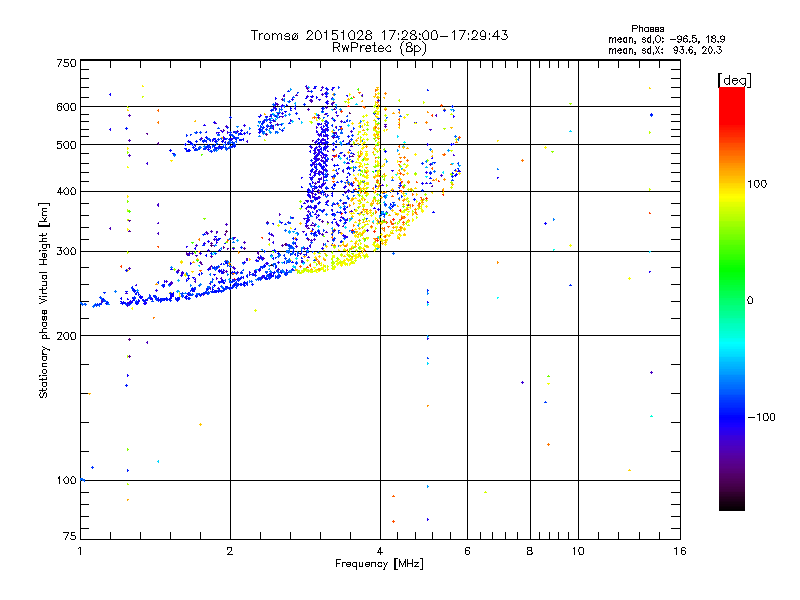Click the colorbar tick label "-100"
800x600 pixels.
tap(761, 417)
